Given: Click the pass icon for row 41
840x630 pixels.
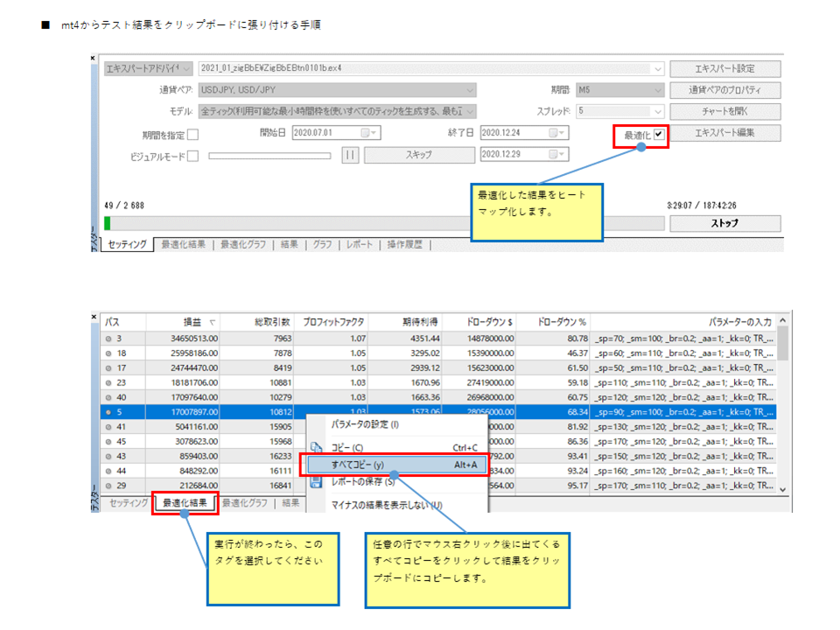Looking at the screenshot, I should coord(108,427).
